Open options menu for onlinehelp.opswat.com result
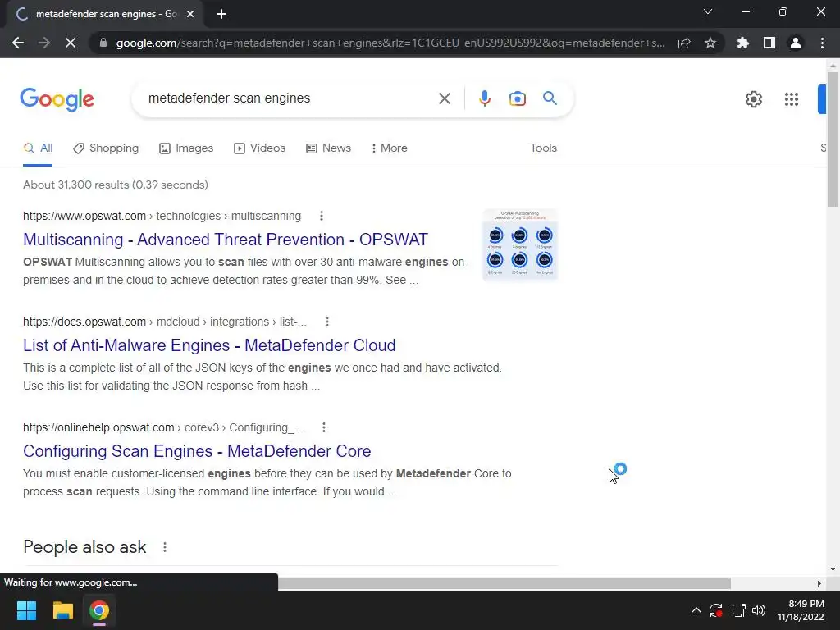The width and height of the screenshot is (840, 630). [x=323, y=427]
